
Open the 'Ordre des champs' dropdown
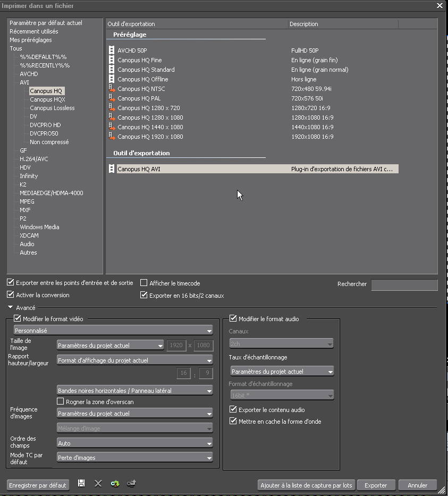tap(134, 443)
